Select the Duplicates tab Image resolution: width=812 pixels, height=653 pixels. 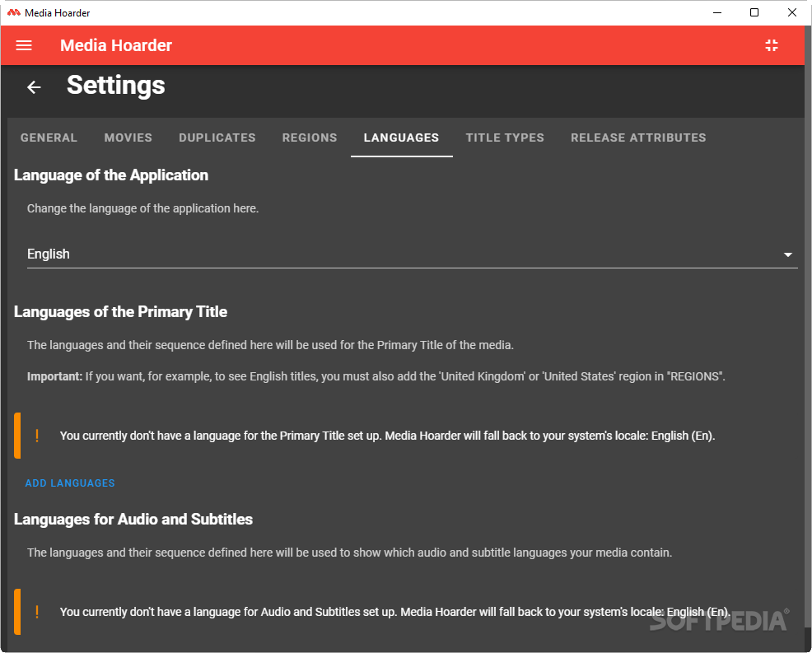click(x=217, y=138)
